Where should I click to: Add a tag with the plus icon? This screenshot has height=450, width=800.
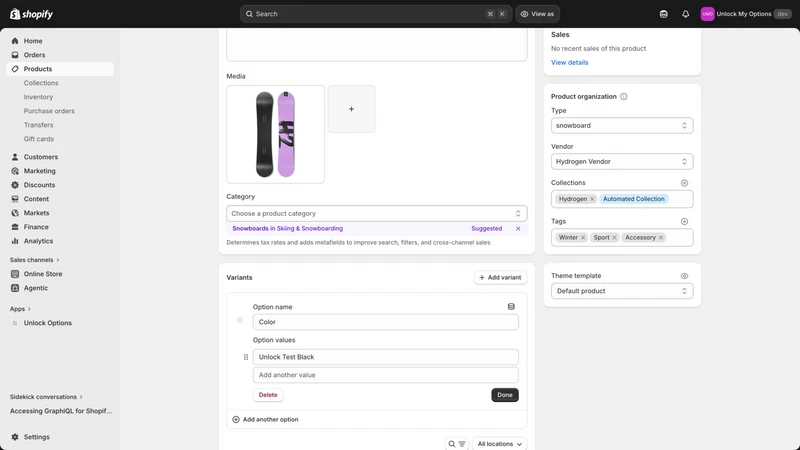click(684, 221)
